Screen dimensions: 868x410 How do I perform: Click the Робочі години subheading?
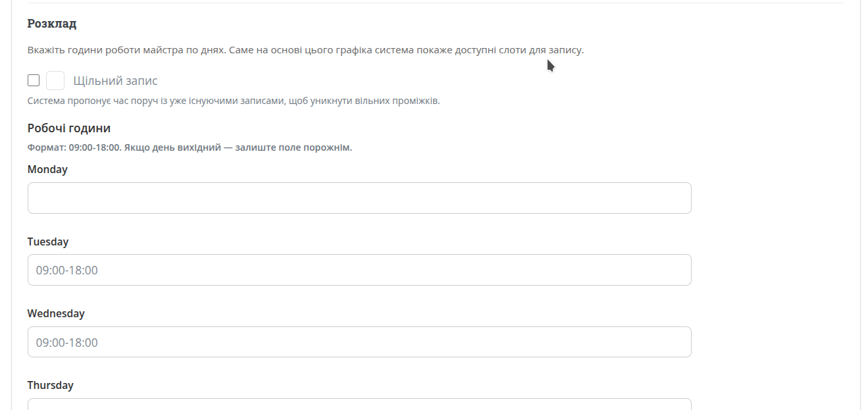tap(69, 128)
